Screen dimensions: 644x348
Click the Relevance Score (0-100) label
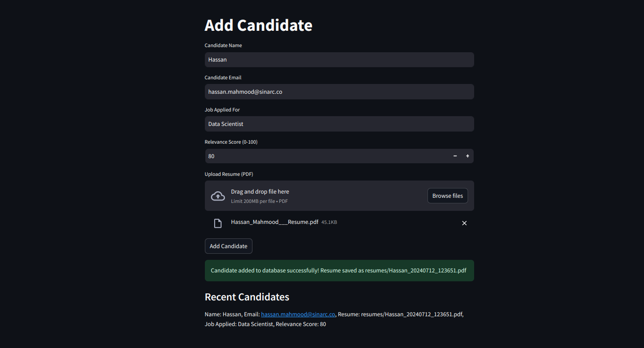231,142
